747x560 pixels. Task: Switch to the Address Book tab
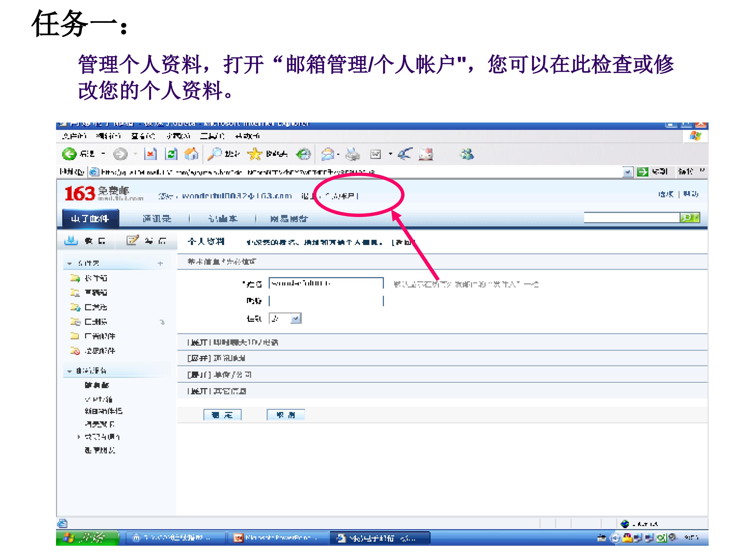(x=157, y=219)
